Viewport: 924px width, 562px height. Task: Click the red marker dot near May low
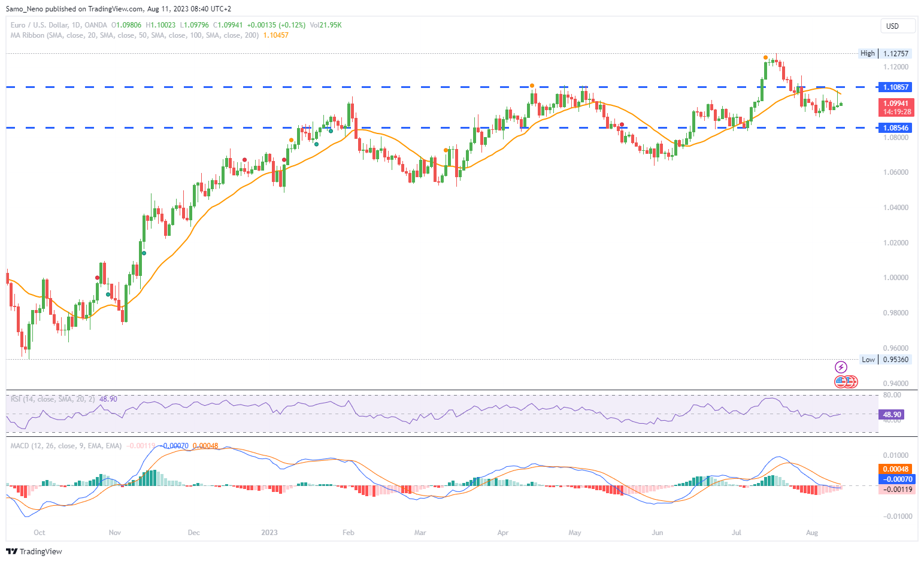tap(622, 124)
